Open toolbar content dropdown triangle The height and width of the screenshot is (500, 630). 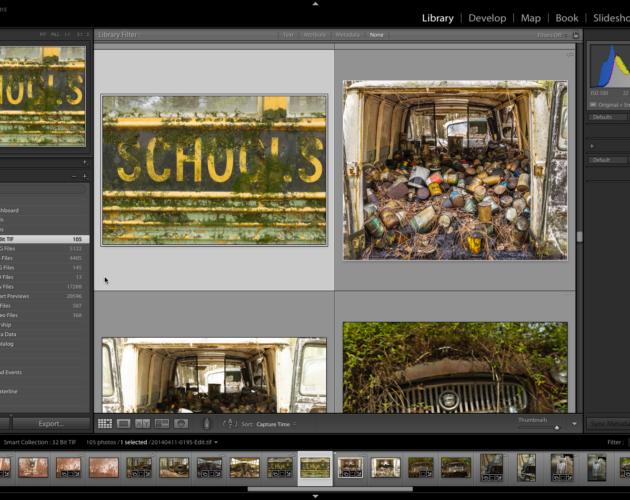(574, 424)
